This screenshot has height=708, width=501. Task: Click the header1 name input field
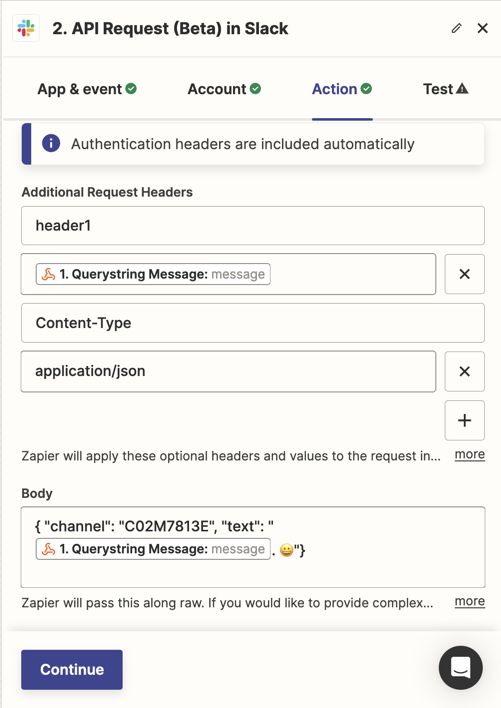[253, 226]
